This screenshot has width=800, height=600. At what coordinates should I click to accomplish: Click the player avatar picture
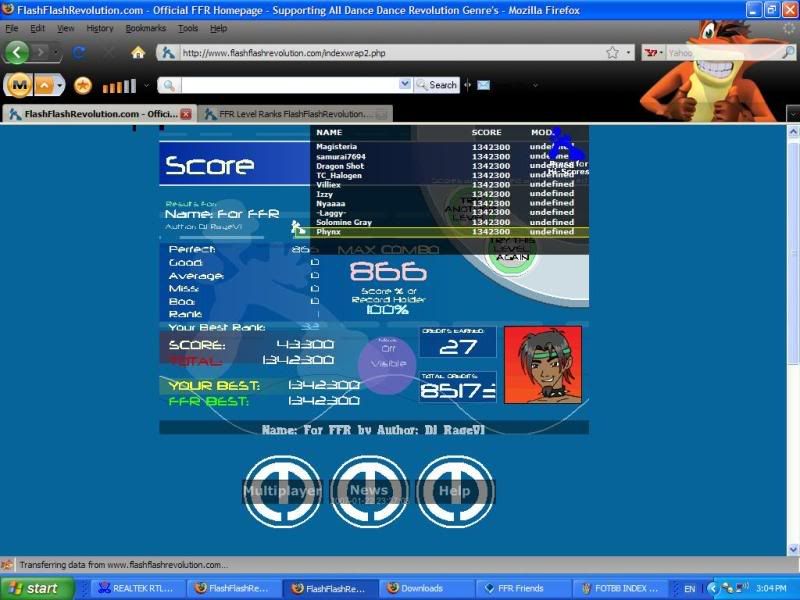pos(543,365)
